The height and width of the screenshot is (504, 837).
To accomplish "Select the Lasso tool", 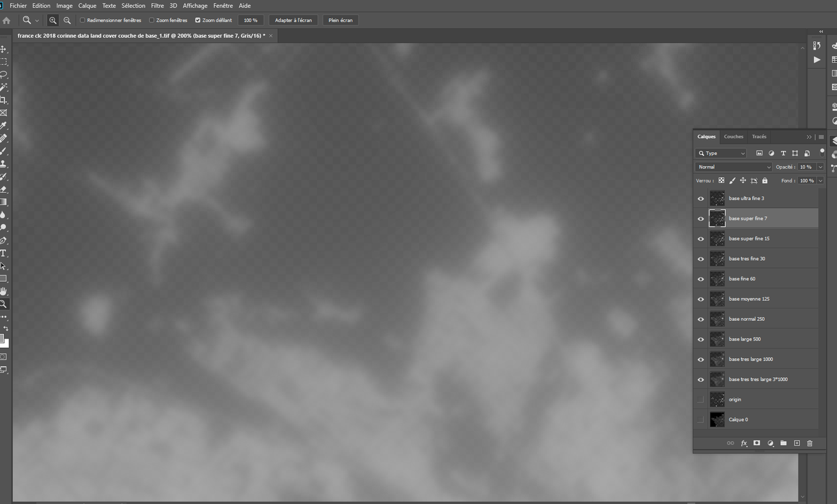I will click(x=3, y=75).
